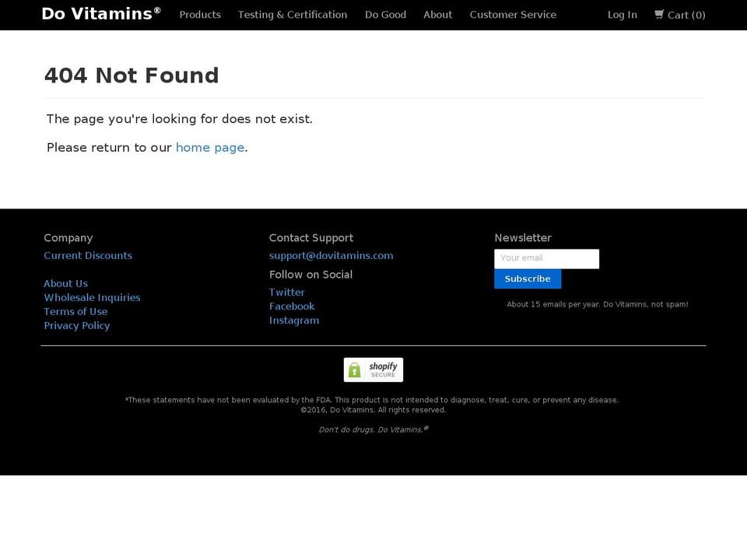Open the About menu item

pos(438,15)
